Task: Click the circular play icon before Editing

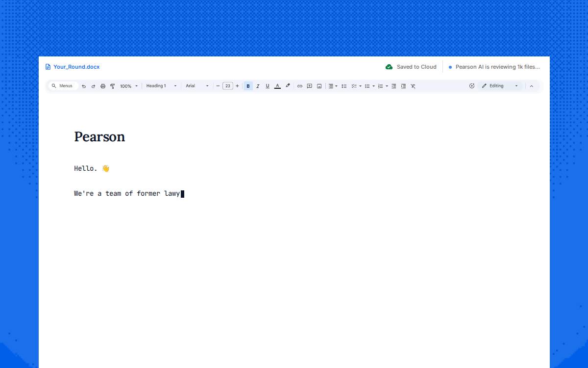Action: pyautogui.click(x=472, y=86)
